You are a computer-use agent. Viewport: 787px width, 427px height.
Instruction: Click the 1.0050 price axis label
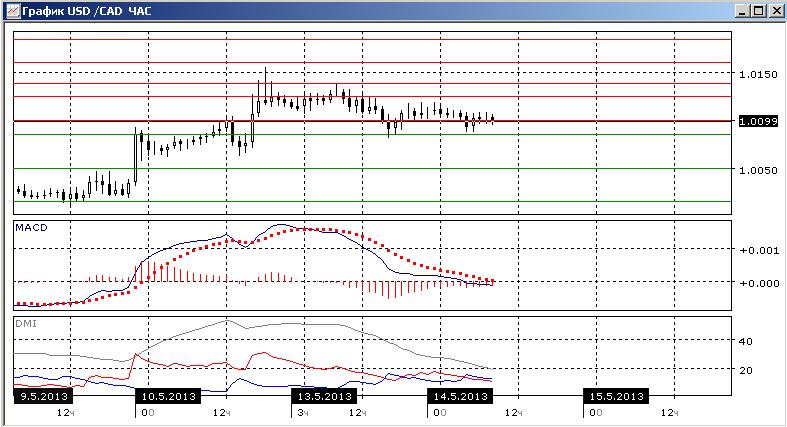[x=758, y=171]
